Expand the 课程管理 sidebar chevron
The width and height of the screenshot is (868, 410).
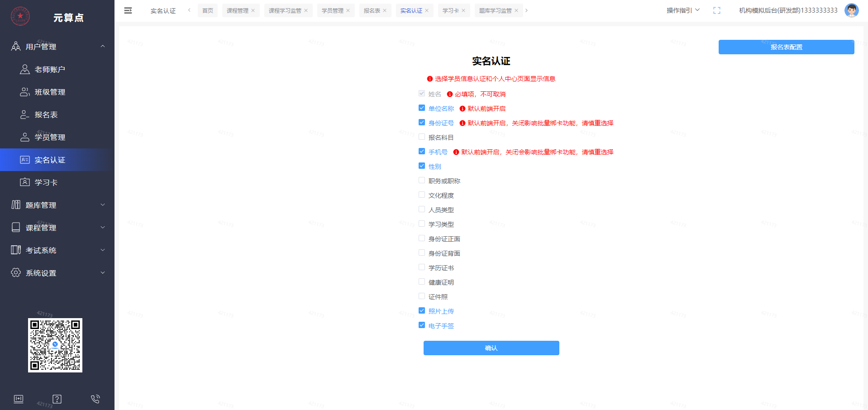[x=103, y=227]
